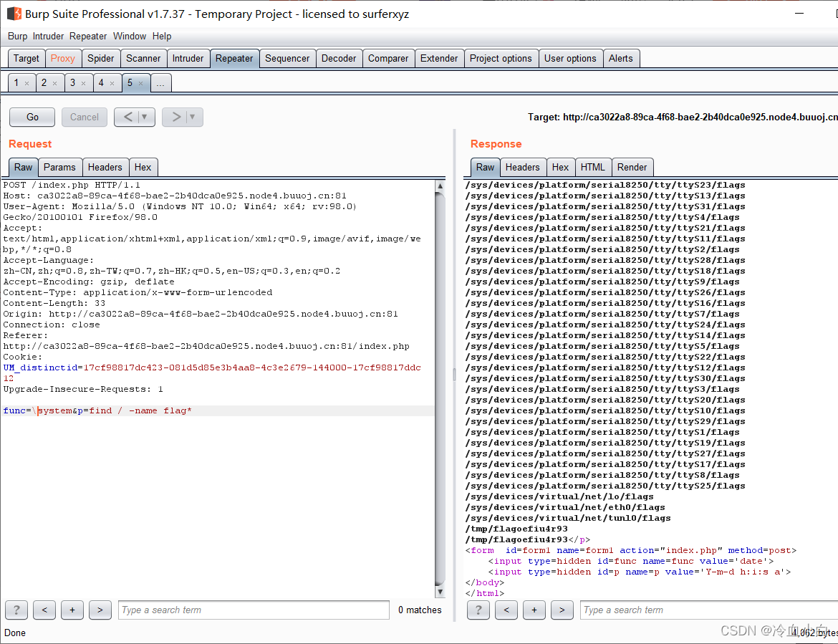Open the new Repeater tab '...' button
The image size is (838, 644).
[x=160, y=83]
